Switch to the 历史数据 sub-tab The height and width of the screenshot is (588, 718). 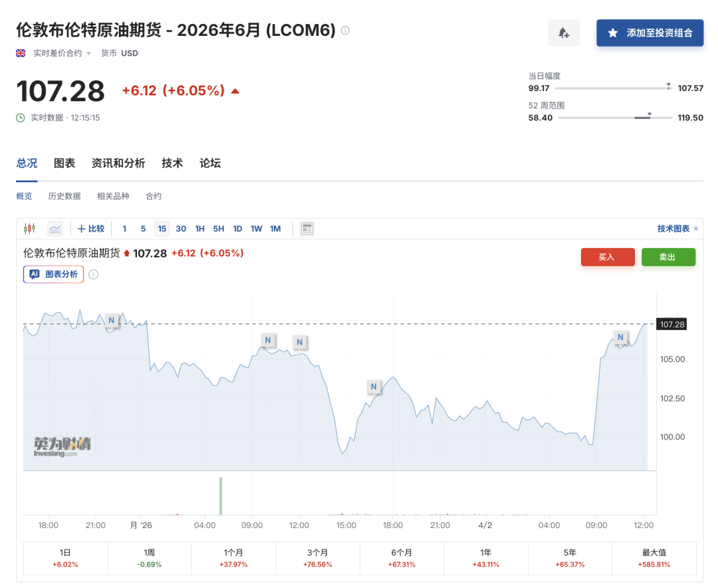(x=64, y=196)
